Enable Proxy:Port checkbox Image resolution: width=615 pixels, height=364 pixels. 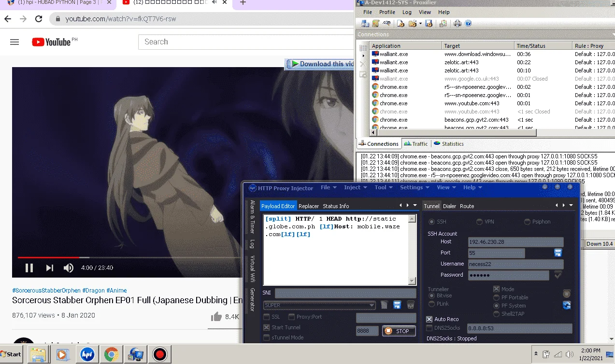coord(291,317)
